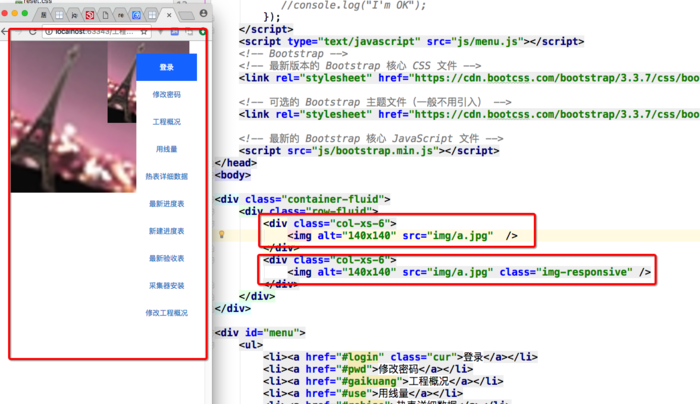Open the site info icon in the address bar

pyautogui.click(x=49, y=32)
